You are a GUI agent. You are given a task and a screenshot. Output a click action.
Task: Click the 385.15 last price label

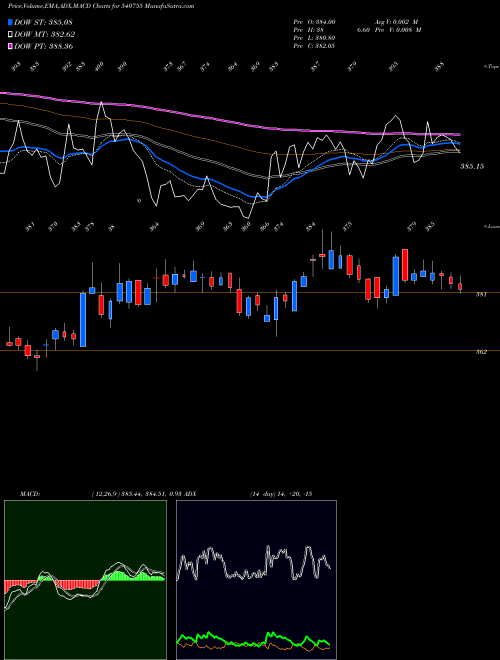(472, 167)
